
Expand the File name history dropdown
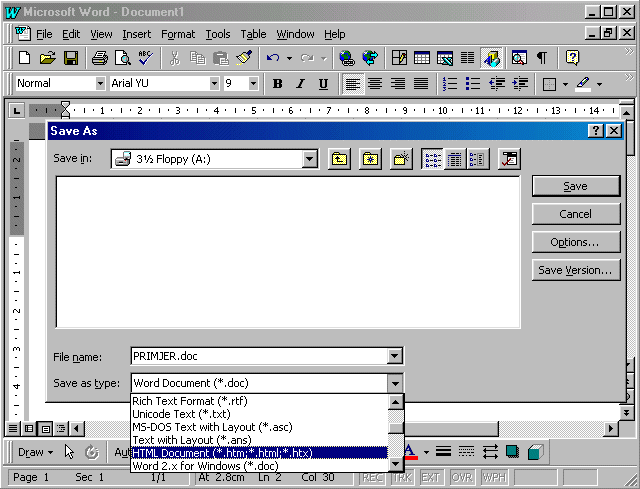click(395, 356)
